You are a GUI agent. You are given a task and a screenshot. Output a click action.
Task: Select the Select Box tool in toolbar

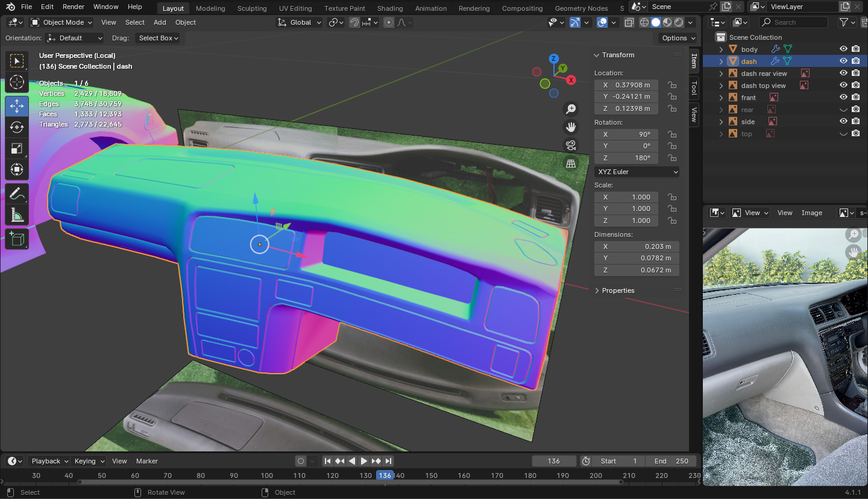point(17,61)
